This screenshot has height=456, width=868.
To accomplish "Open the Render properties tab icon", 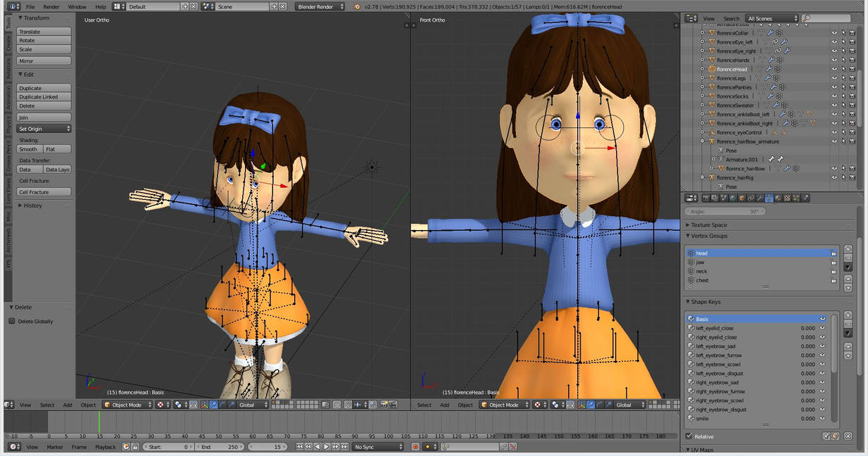I will (x=707, y=198).
